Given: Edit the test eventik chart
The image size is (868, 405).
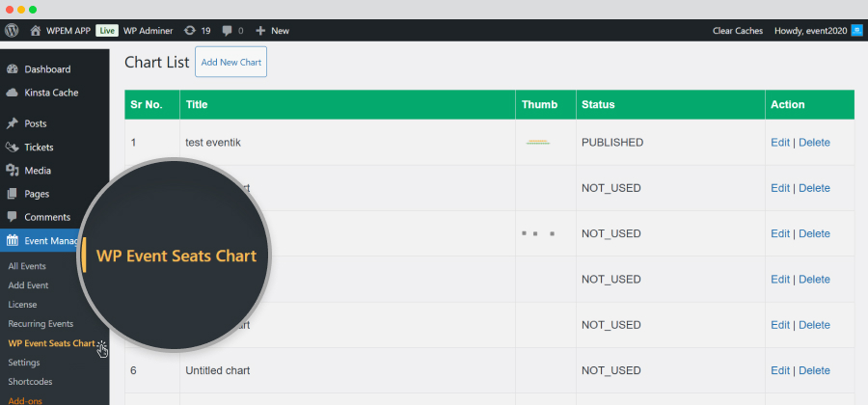Looking at the screenshot, I should click(780, 142).
